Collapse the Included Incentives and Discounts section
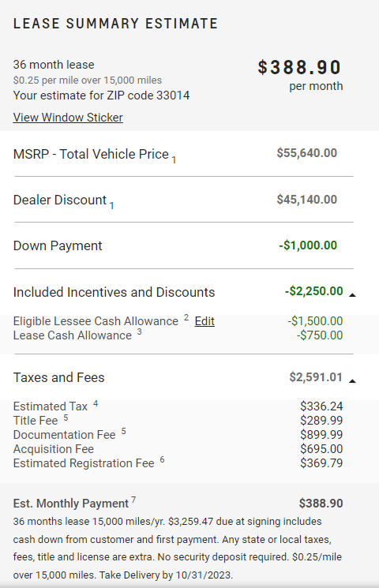 (x=352, y=294)
